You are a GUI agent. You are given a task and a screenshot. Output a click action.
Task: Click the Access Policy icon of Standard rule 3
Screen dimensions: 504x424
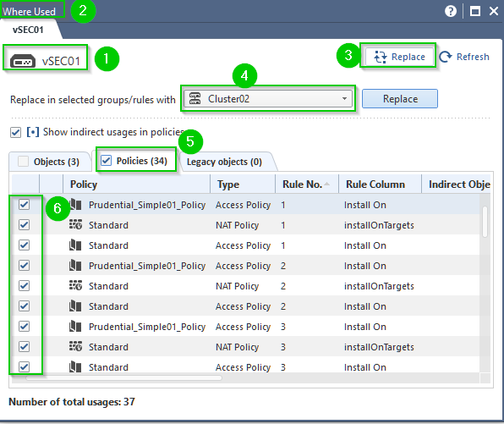click(x=75, y=366)
